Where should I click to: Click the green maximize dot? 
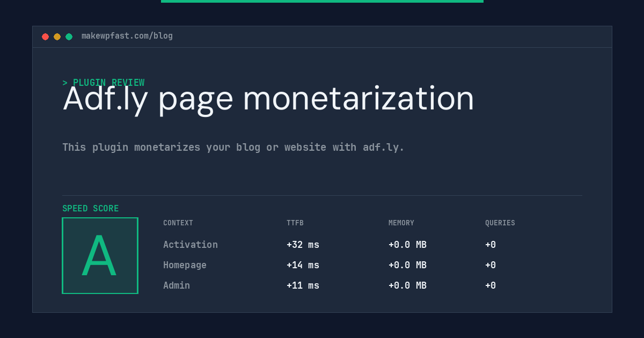click(x=69, y=36)
